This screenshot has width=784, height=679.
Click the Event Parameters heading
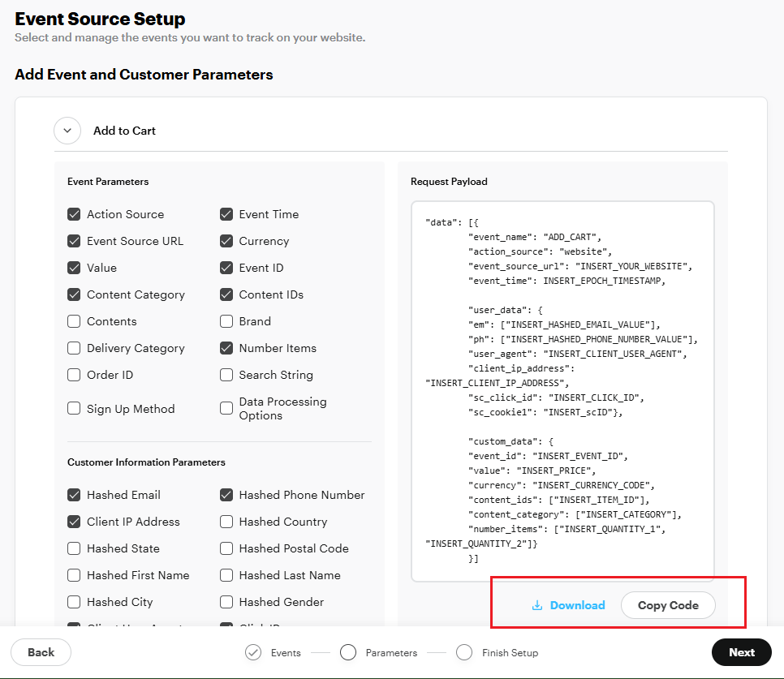(108, 182)
